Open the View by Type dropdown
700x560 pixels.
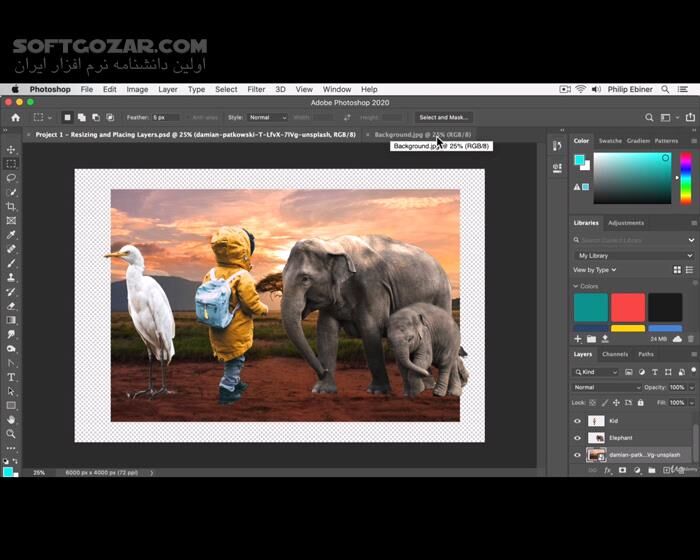(x=595, y=270)
